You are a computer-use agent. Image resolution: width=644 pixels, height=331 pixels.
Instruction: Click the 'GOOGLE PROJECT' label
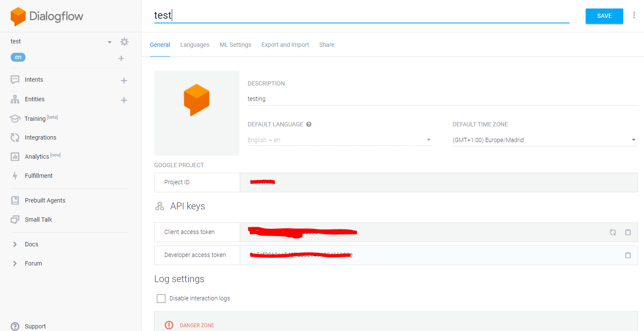(x=179, y=165)
